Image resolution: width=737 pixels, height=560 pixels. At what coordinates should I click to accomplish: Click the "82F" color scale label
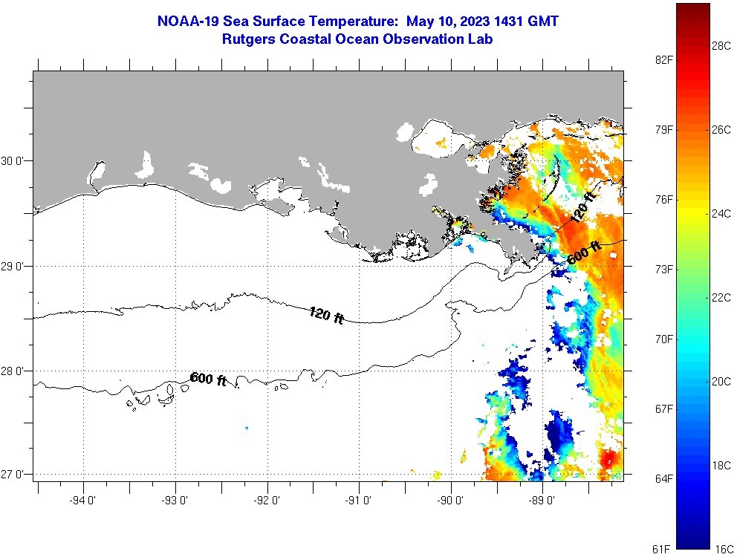pyautogui.click(x=663, y=59)
